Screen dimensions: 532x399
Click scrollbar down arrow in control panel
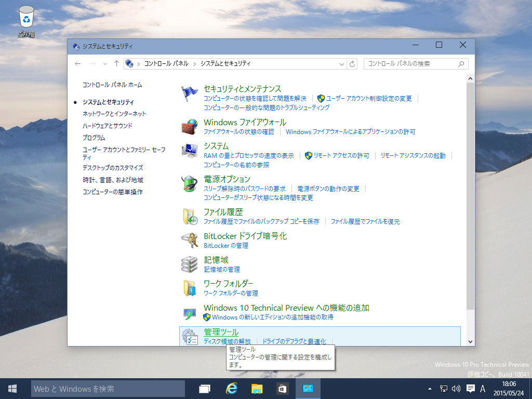(x=470, y=342)
